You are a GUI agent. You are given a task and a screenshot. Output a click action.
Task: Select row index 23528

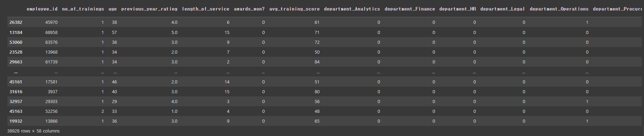click(16, 52)
